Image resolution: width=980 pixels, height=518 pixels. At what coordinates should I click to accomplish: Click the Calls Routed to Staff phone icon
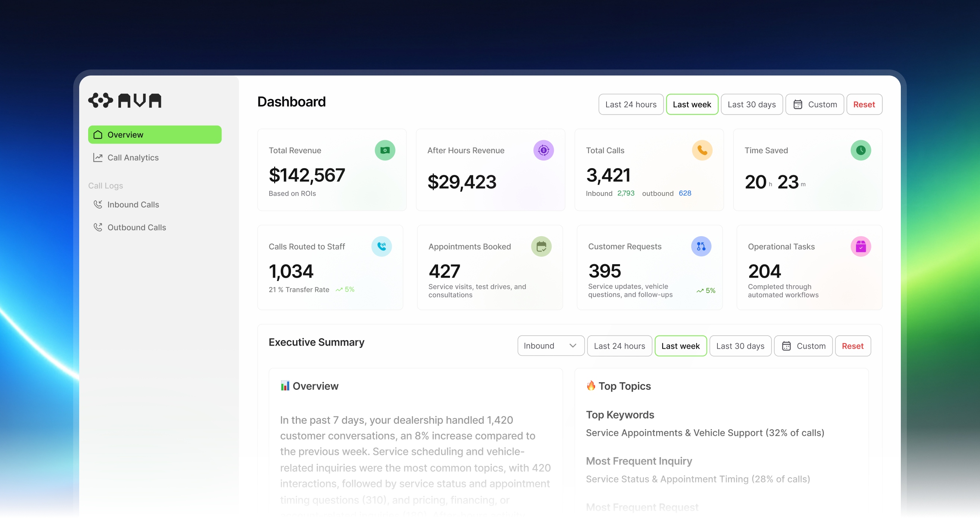381,247
